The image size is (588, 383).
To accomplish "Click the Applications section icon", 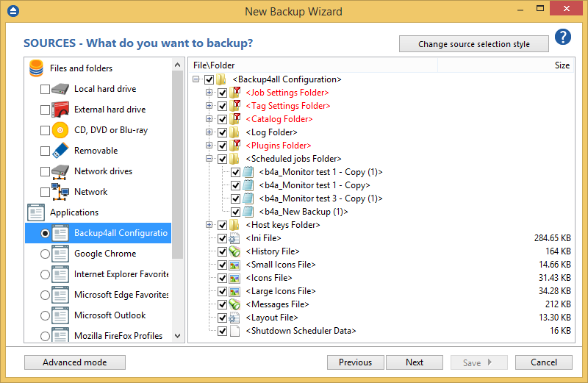I will (36, 212).
